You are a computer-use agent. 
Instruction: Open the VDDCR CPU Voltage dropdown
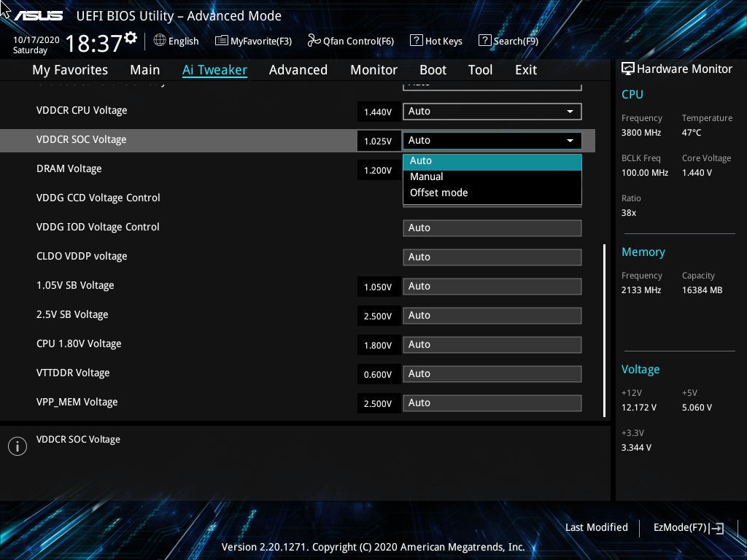coord(492,112)
